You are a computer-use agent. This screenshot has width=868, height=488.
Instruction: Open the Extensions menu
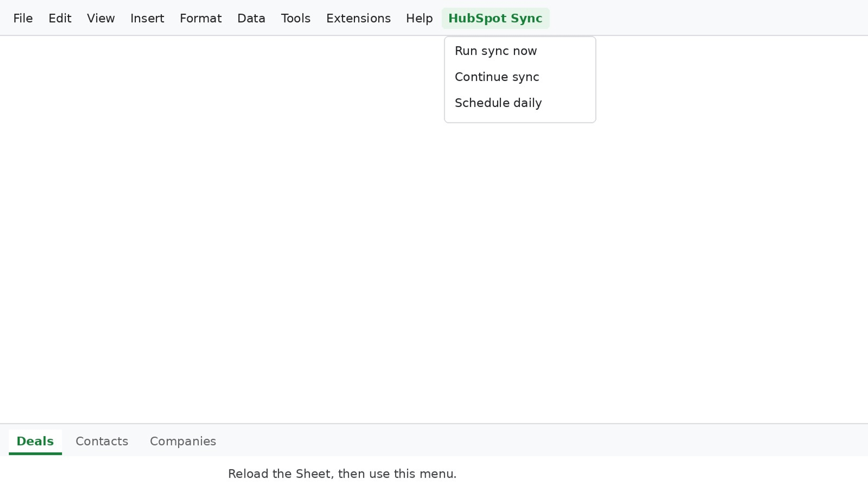358,18
